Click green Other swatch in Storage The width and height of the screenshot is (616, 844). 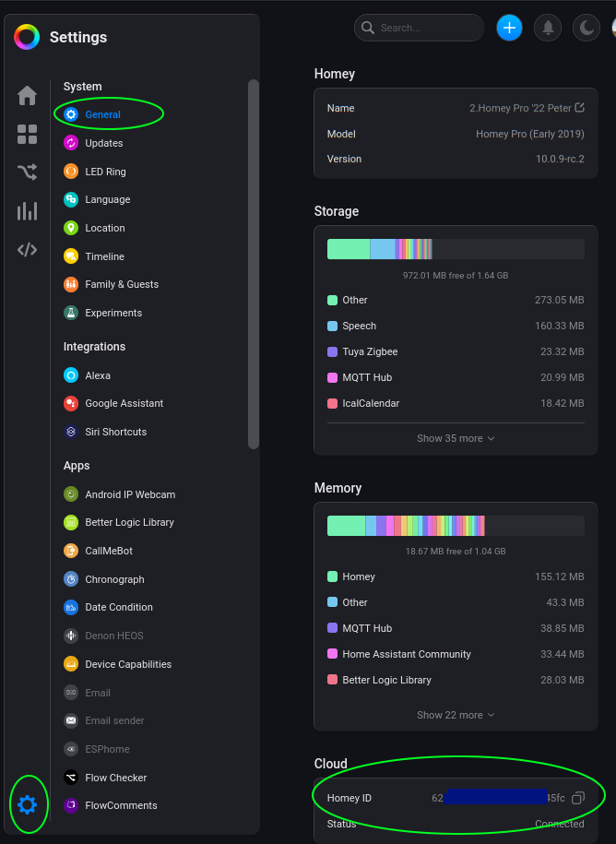click(333, 300)
